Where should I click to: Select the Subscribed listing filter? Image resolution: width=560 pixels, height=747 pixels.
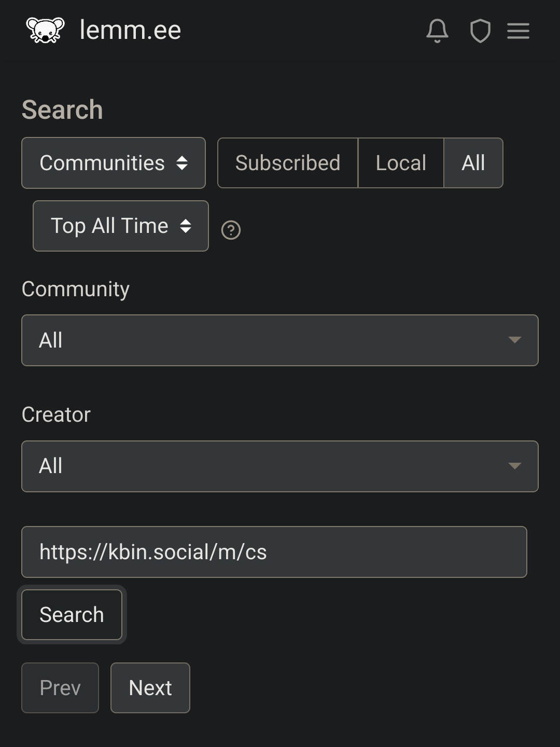[x=288, y=163]
